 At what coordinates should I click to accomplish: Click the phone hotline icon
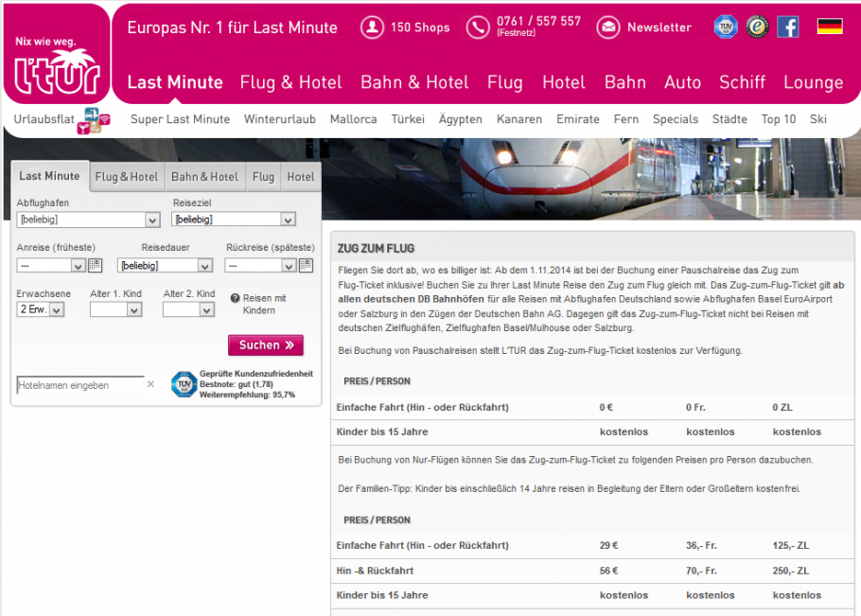click(x=478, y=27)
